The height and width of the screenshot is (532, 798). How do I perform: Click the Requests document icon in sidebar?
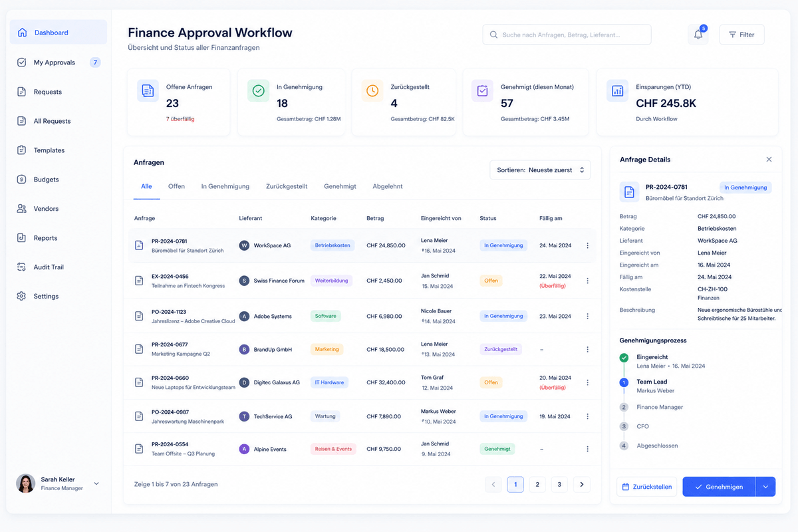click(22, 92)
